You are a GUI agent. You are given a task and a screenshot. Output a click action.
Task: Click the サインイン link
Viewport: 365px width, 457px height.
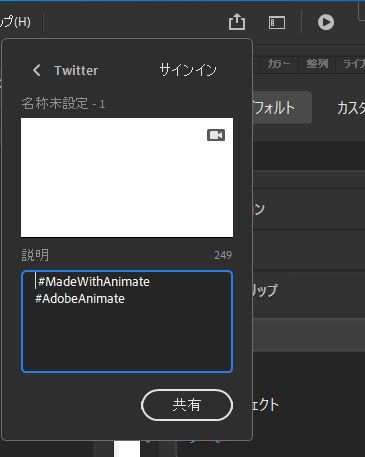[188, 70]
